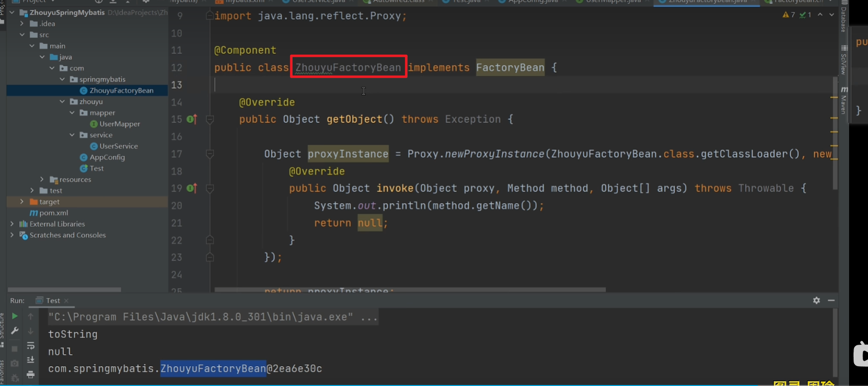868x386 pixels.
Task: Open Test class in project tree
Action: click(97, 168)
